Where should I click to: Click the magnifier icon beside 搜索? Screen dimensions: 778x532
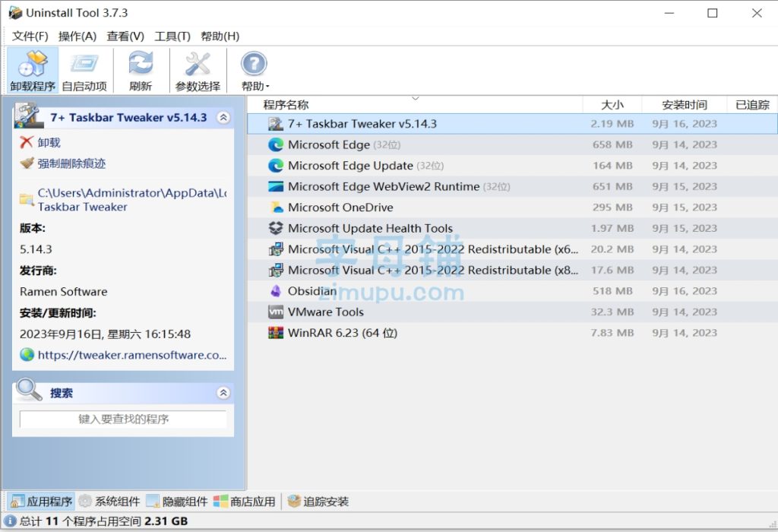pyautogui.click(x=28, y=390)
